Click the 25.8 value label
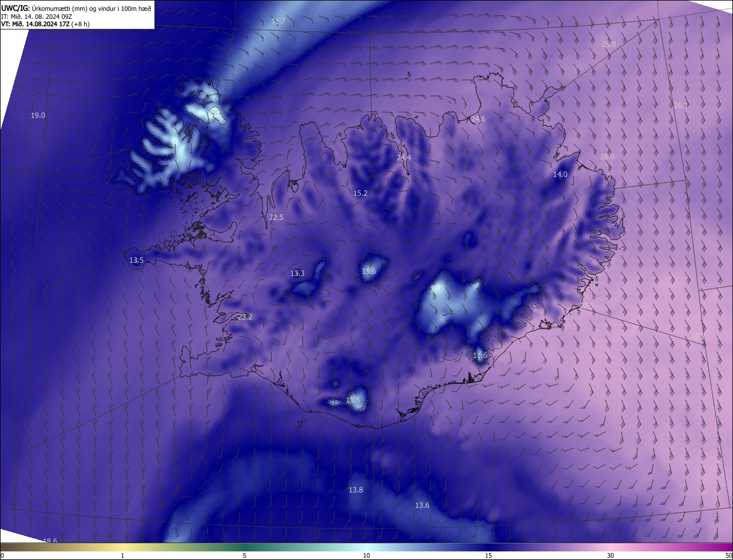This screenshot has width=733, height=560. pyautogui.click(x=609, y=44)
